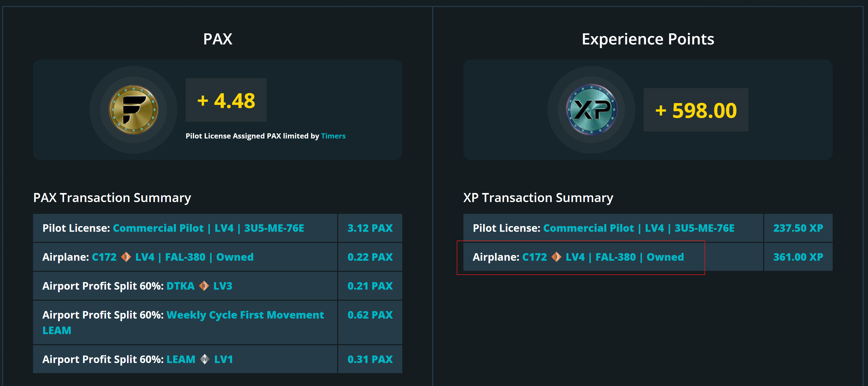Open the Timers link
Image resolution: width=868 pixels, height=386 pixels.
(333, 136)
